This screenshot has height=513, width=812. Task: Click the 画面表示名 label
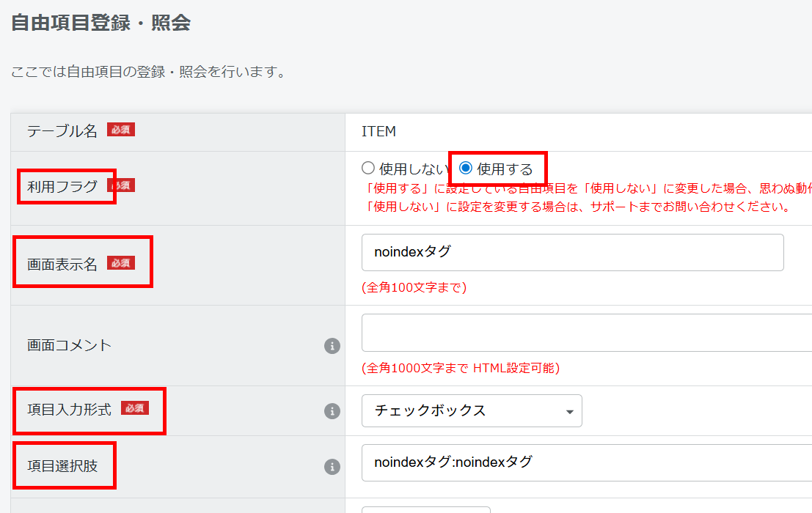click(x=62, y=265)
